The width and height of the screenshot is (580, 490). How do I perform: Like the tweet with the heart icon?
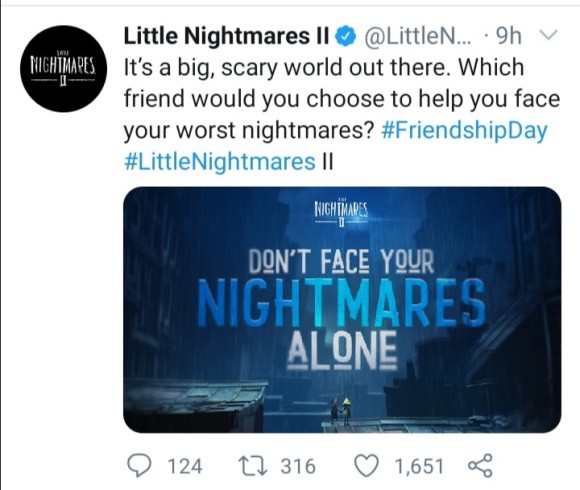367,466
